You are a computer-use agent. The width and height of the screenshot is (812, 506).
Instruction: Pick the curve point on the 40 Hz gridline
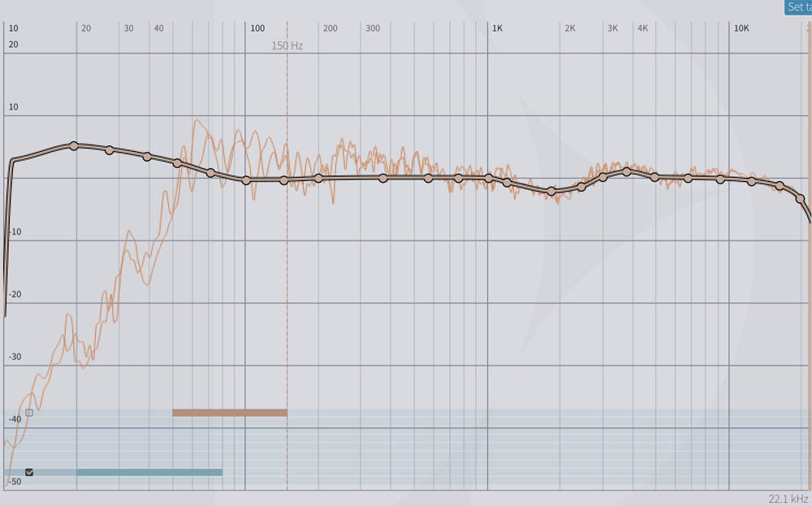[177, 163]
